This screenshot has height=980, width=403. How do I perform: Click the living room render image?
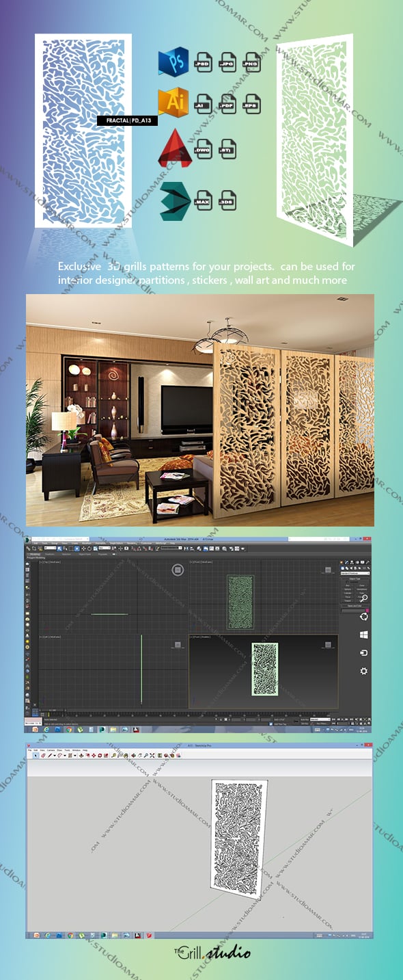(x=200, y=410)
